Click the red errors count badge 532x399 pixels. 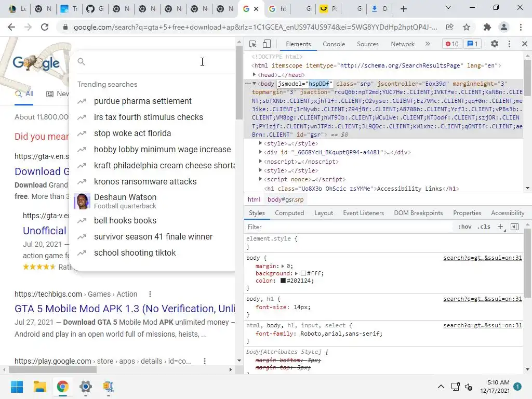[452, 44]
